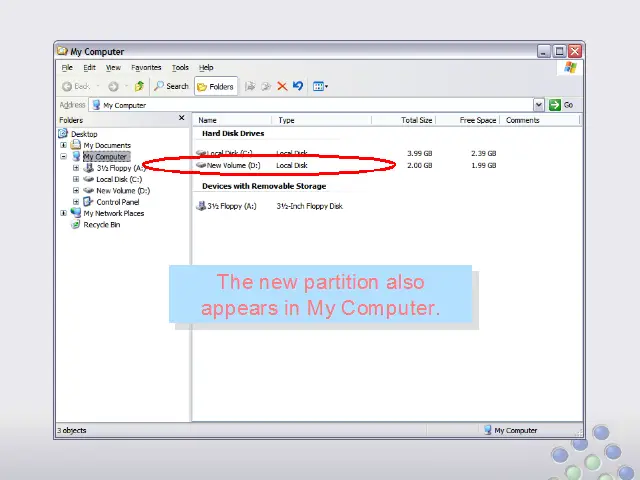Open the Favorites menu
This screenshot has height=480, width=640.
(x=146, y=68)
